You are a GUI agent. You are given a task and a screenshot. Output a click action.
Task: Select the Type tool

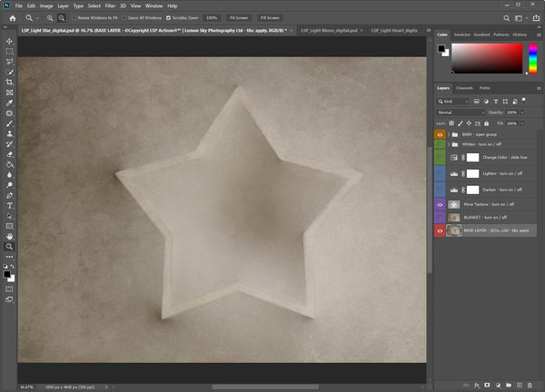tap(10, 205)
